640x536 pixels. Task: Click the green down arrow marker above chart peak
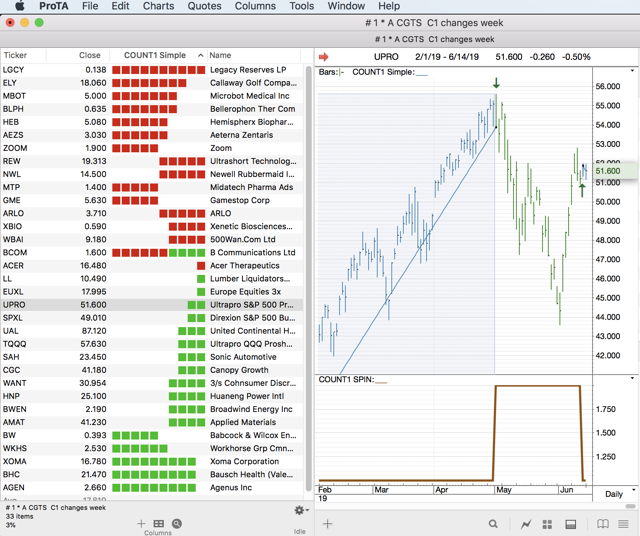point(496,83)
